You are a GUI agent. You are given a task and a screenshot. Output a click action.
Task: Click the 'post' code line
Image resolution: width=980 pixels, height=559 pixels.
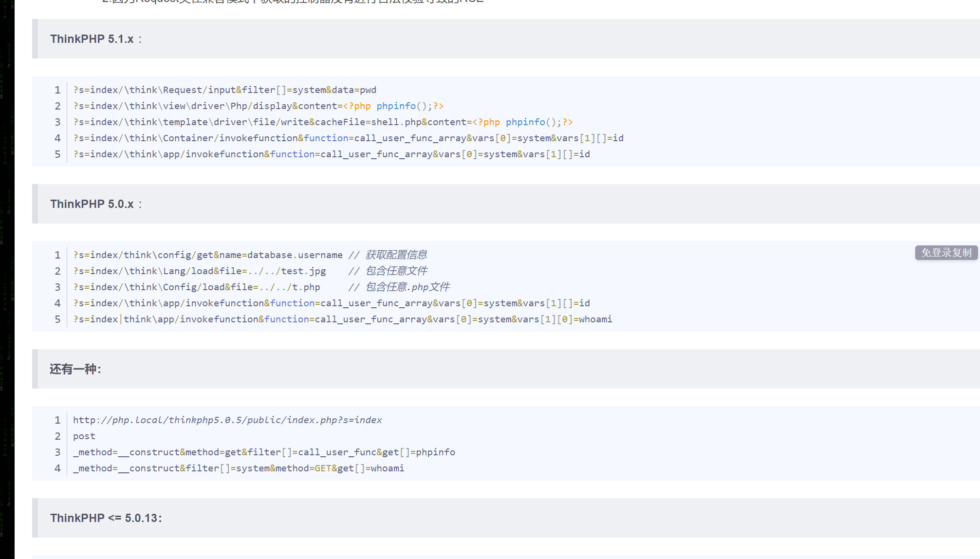84,436
